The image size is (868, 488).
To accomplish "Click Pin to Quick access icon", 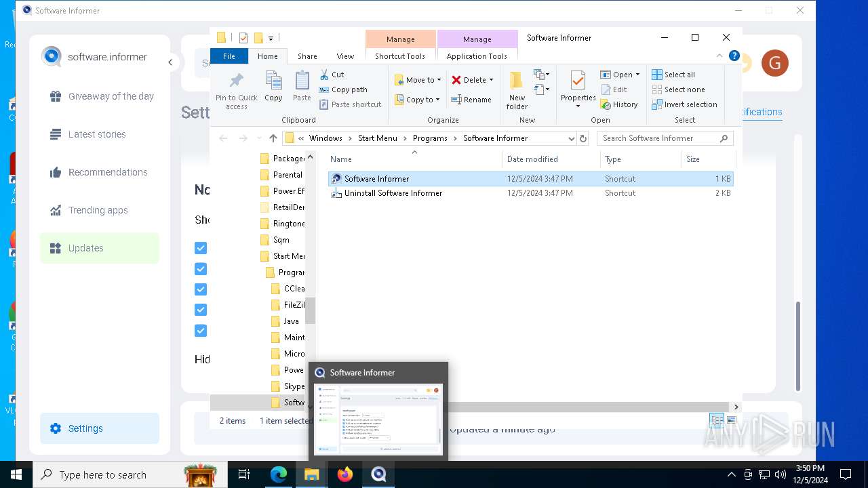I will click(236, 90).
